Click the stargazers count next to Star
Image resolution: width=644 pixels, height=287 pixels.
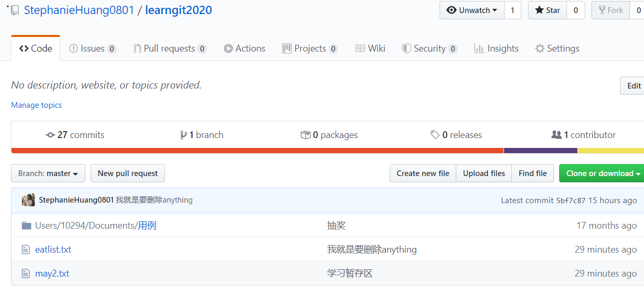click(576, 10)
